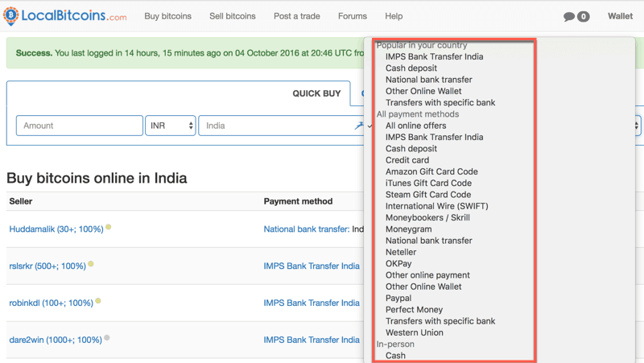Screen dimensions: 644x363
Task: Open the Wallet page
Action: click(x=620, y=16)
